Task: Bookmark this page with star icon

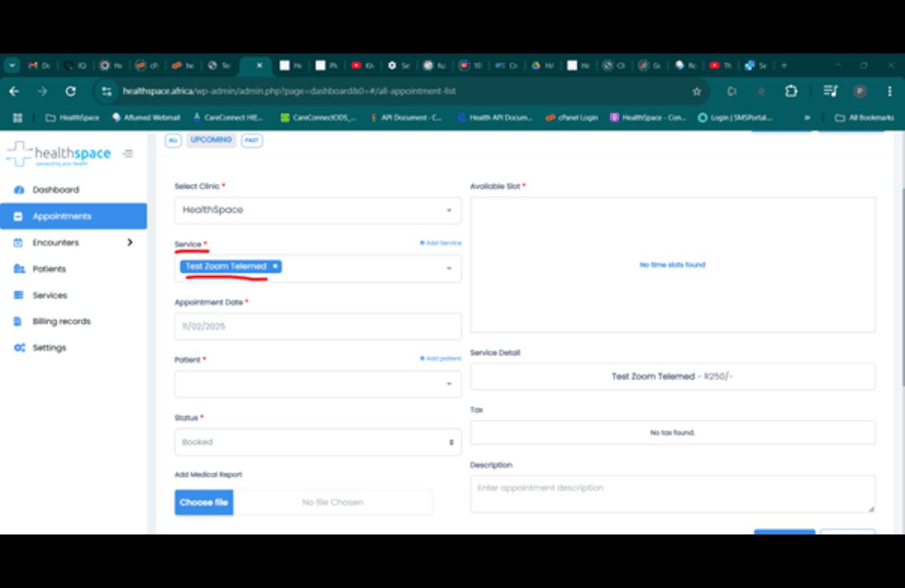Action: (696, 91)
